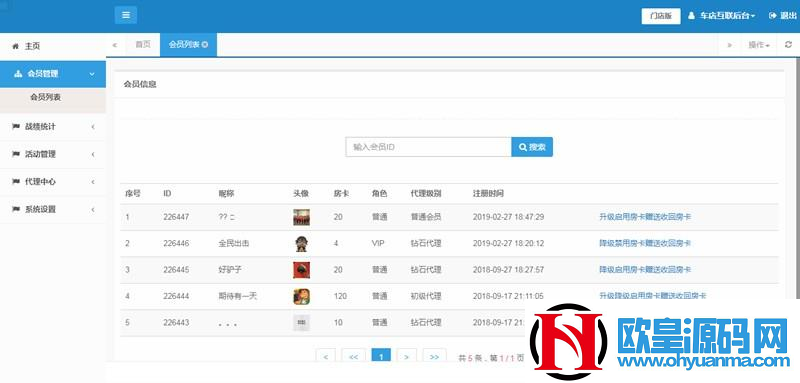800x383 pixels.
Task: Click registration time 2019-02-27 18:20:12
Action: (508, 244)
